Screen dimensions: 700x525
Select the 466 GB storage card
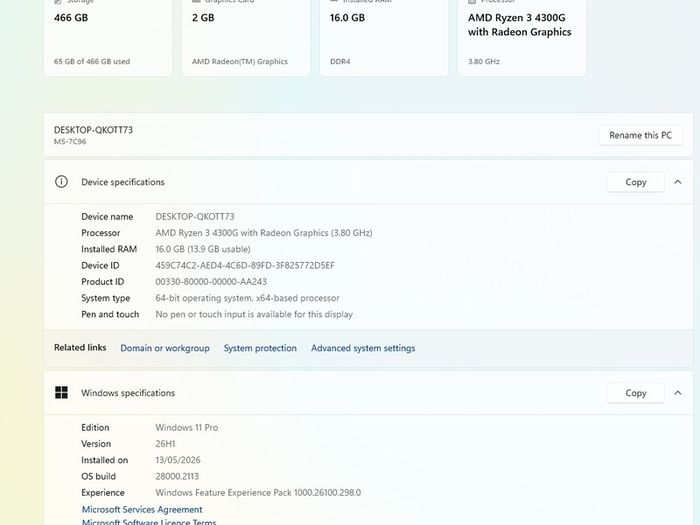coord(108,38)
